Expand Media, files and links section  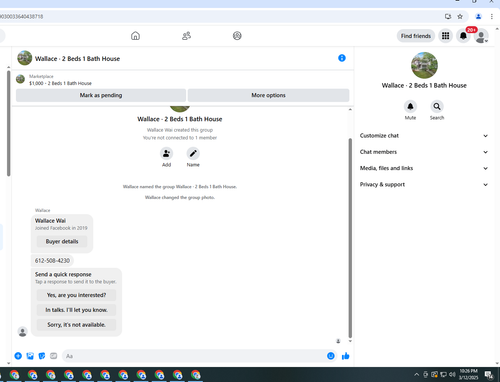click(424, 168)
